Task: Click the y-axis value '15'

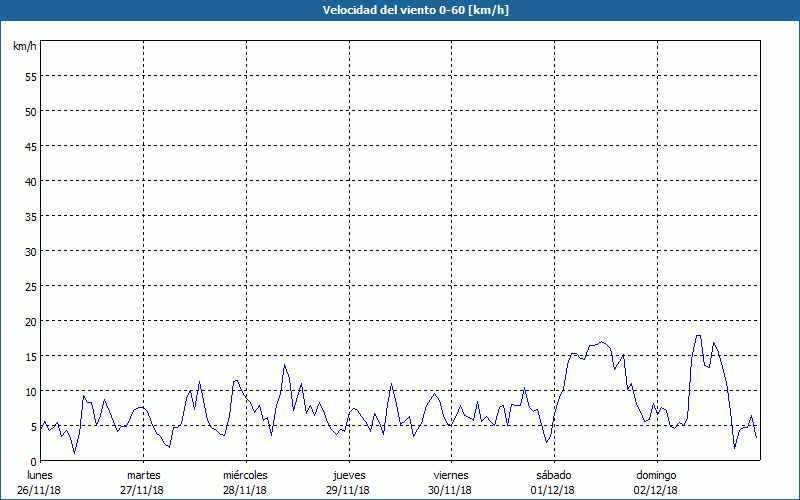Action: coord(31,357)
